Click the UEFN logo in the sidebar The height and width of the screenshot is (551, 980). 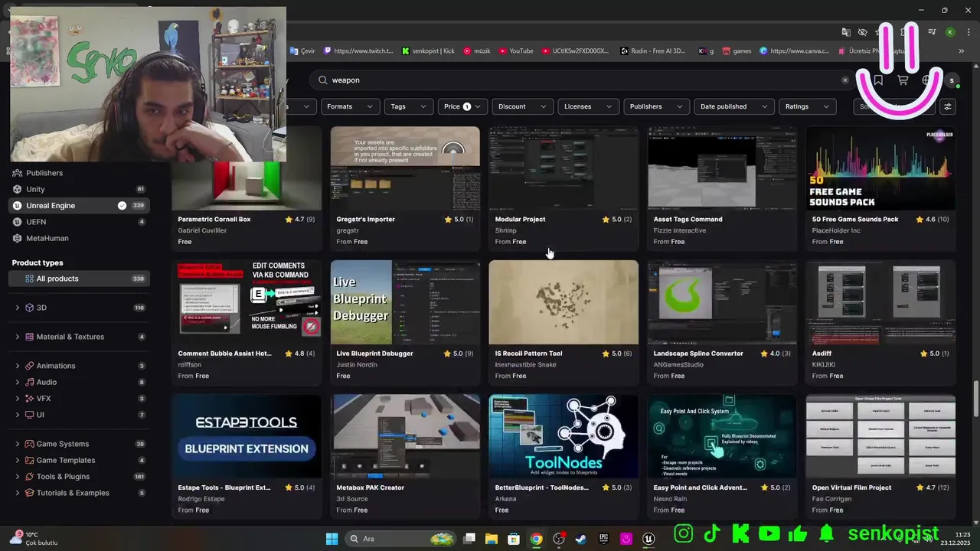click(x=18, y=222)
